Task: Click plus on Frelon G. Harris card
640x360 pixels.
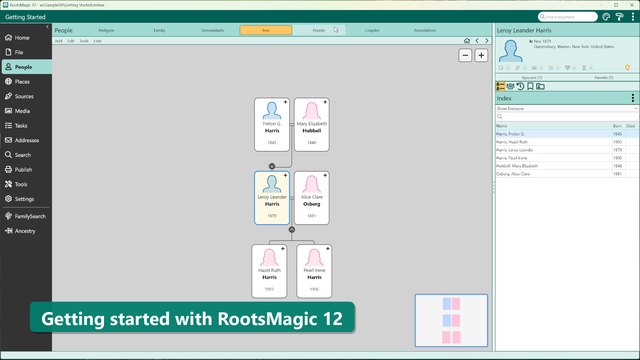Action: tap(286, 102)
